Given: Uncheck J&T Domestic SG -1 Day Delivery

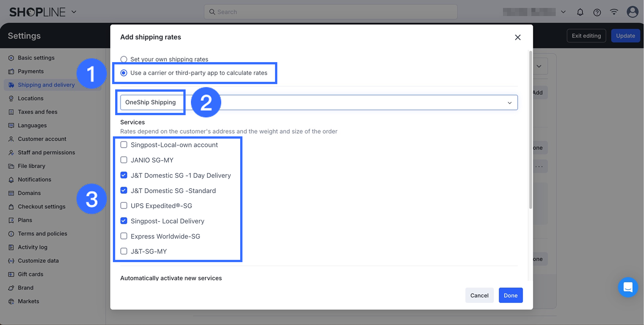Looking at the screenshot, I should (x=123, y=175).
